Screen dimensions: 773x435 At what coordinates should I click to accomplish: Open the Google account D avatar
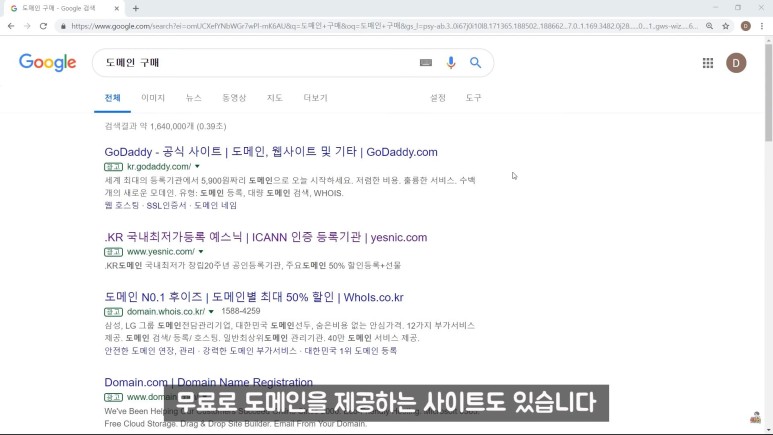[x=736, y=63]
